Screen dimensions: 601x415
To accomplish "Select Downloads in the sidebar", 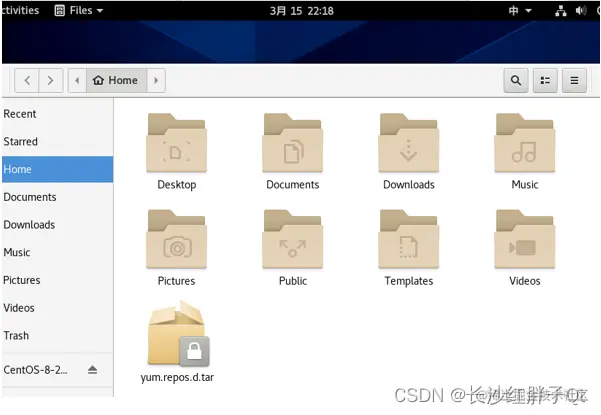I will tap(57, 225).
